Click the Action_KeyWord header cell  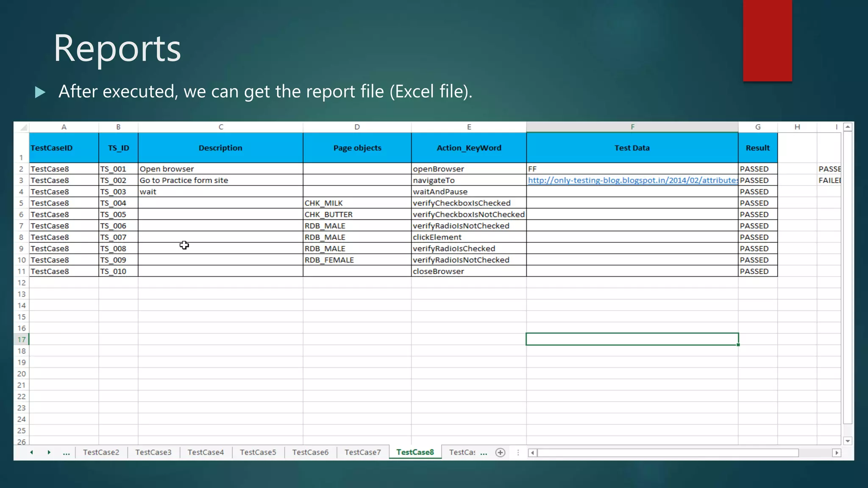[469, 147]
